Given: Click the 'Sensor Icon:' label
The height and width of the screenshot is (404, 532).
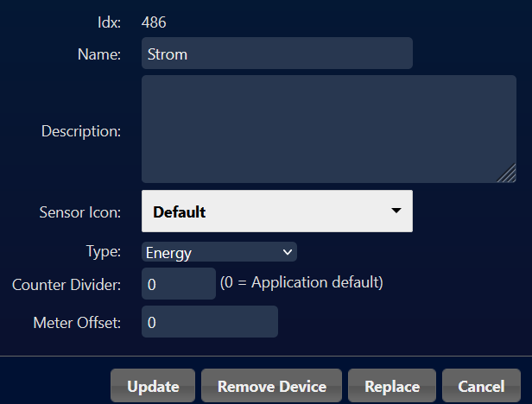Looking at the screenshot, I should (x=80, y=212).
